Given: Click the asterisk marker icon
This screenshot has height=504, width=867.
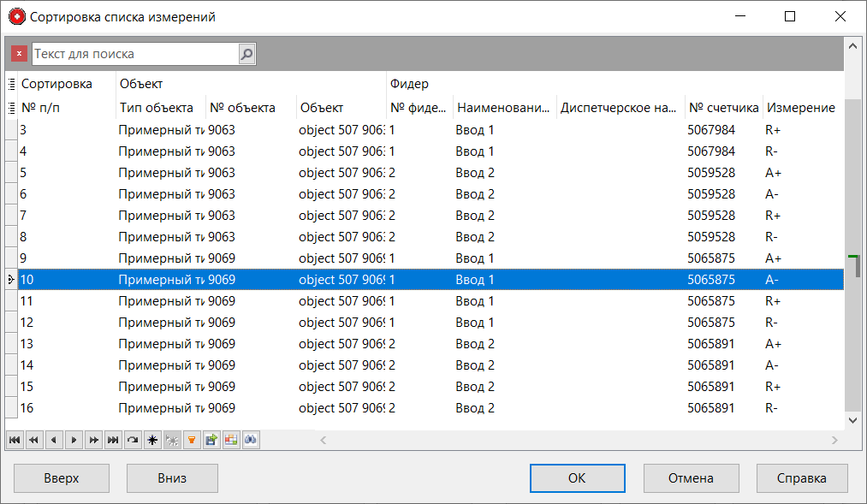Looking at the screenshot, I should click(152, 440).
